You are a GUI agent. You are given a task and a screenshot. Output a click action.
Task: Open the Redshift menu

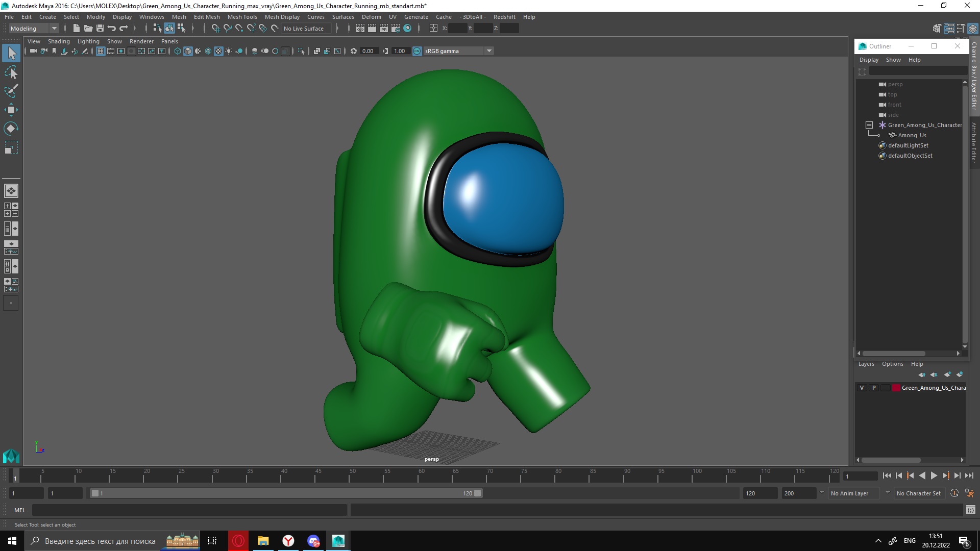coord(504,17)
